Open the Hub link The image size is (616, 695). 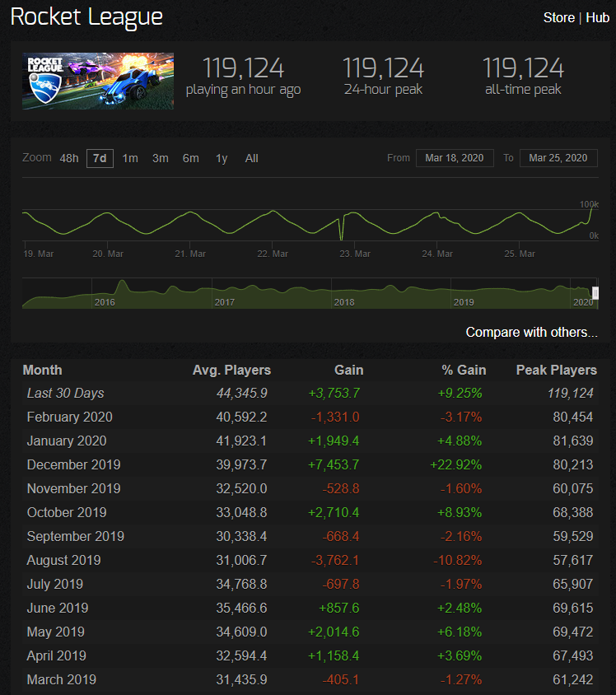coord(597,18)
